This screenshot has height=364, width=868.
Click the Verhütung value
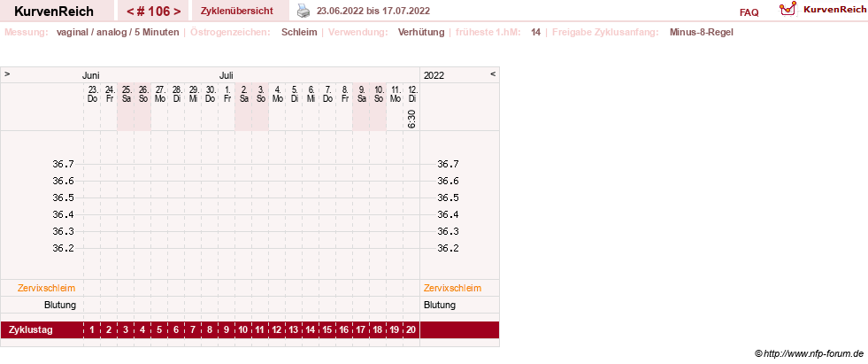421,32
